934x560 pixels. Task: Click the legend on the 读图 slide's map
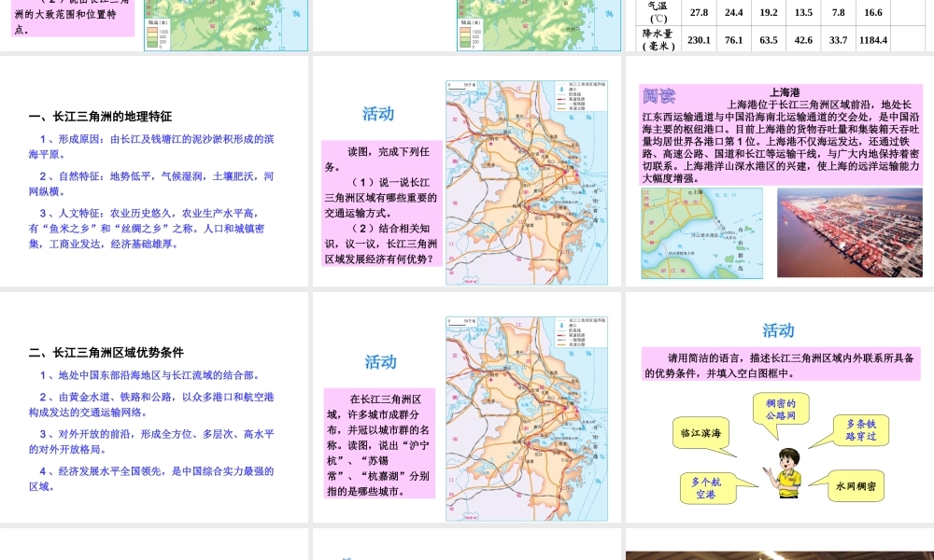pyautogui.click(x=581, y=96)
